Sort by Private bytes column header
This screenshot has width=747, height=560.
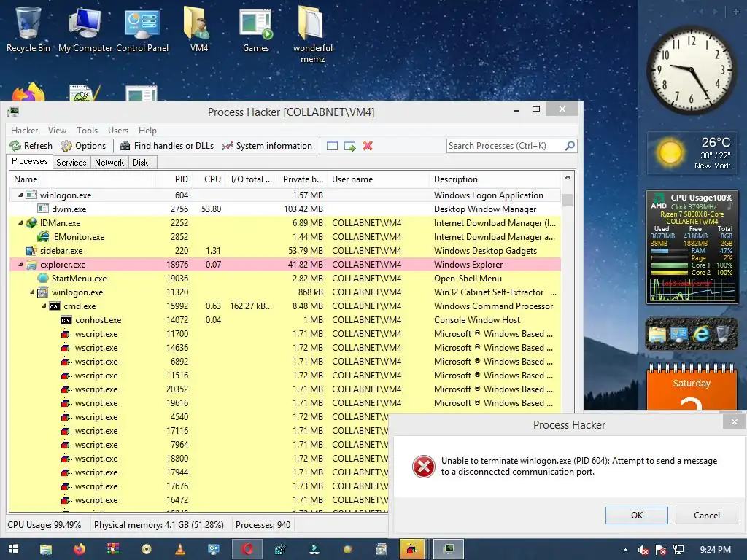(x=301, y=179)
